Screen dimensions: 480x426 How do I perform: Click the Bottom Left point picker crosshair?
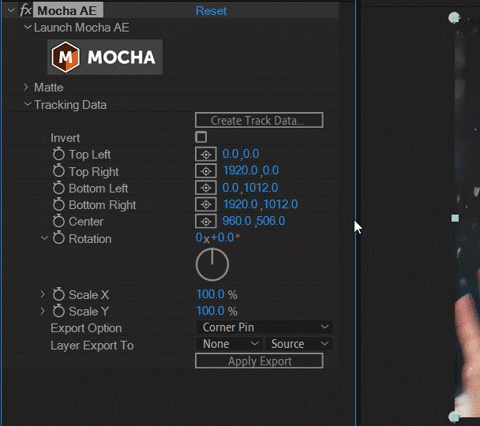(206, 188)
